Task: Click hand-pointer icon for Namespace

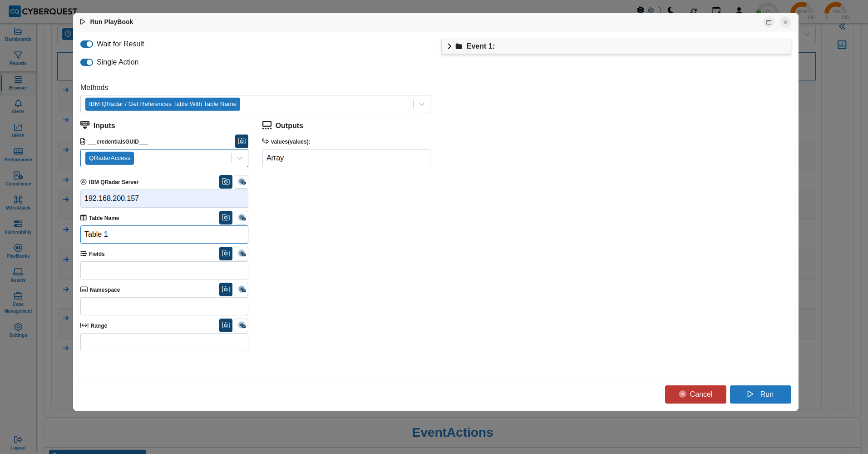Action: tap(242, 289)
